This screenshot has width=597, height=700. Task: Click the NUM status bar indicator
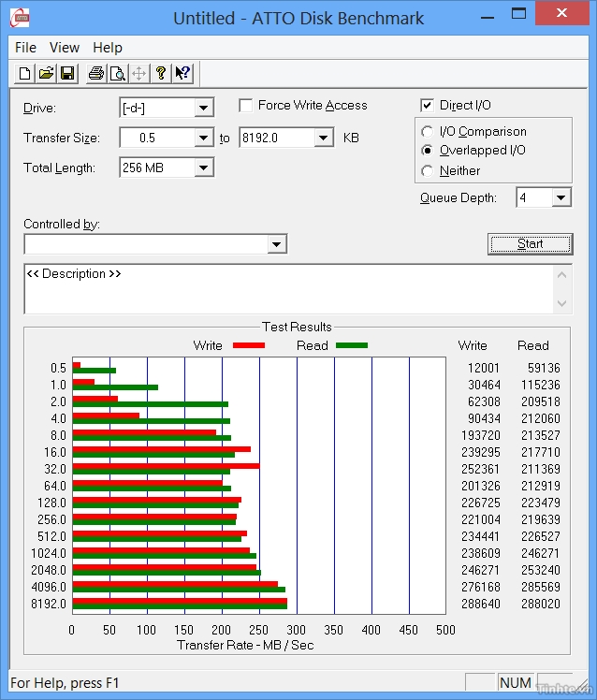(516, 682)
